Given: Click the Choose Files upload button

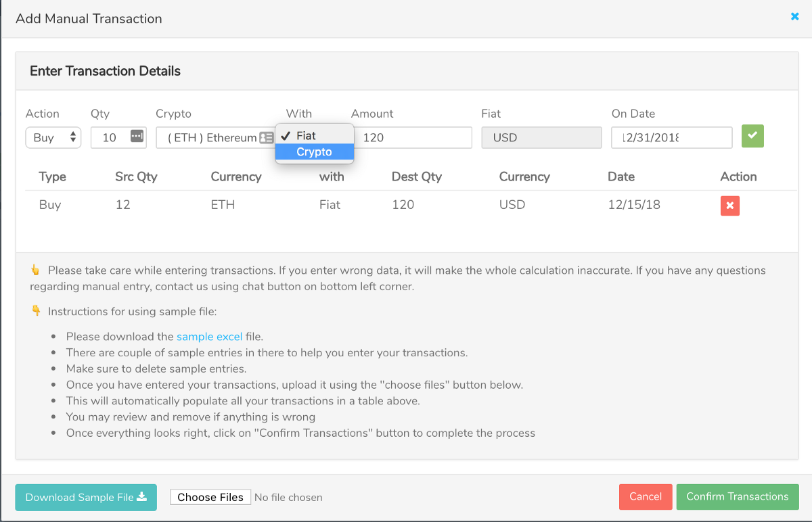Looking at the screenshot, I should 210,498.
